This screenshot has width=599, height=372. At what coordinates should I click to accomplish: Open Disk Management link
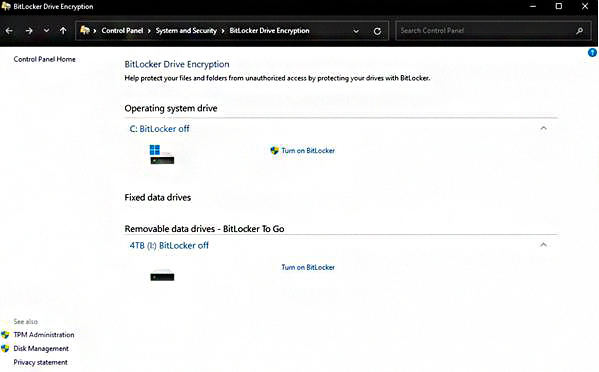point(41,348)
